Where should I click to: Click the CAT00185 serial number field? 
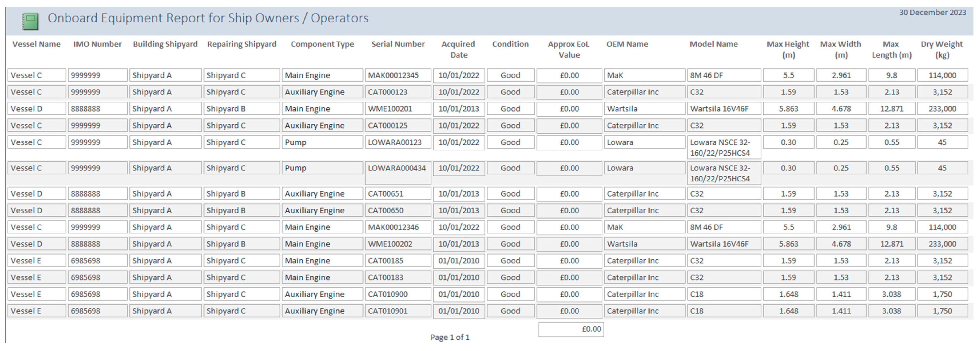point(398,261)
